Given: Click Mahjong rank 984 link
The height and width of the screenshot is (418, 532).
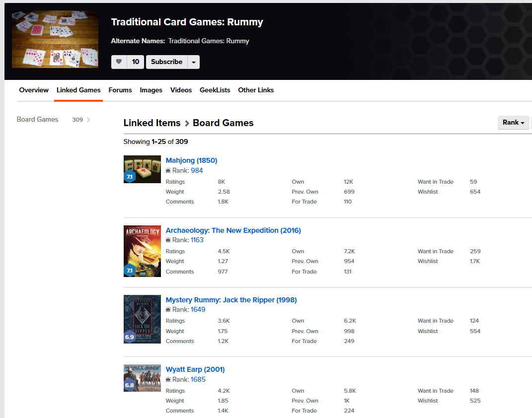Looking at the screenshot, I should tap(197, 170).
